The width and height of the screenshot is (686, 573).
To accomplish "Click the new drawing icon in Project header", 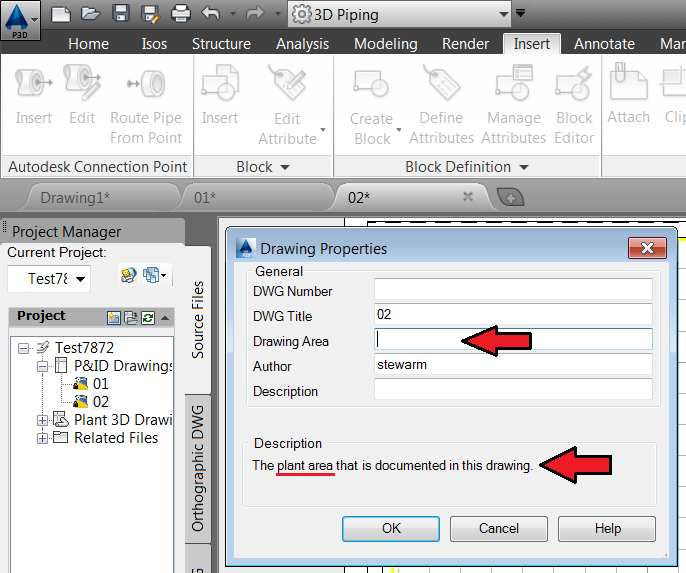I will pyautogui.click(x=114, y=318).
